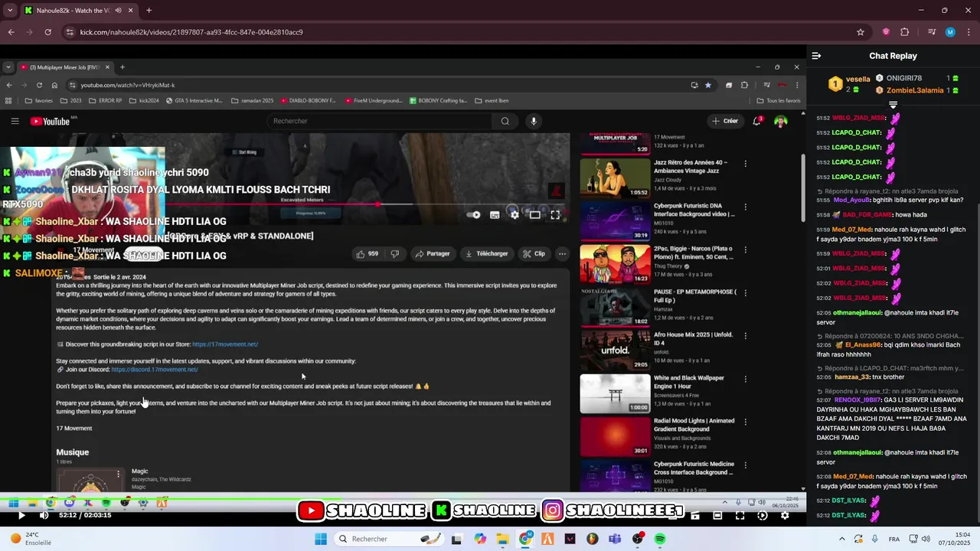Open options for White and Black Wallpaper video
Viewport: 980px width, 551px height.
(x=745, y=378)
